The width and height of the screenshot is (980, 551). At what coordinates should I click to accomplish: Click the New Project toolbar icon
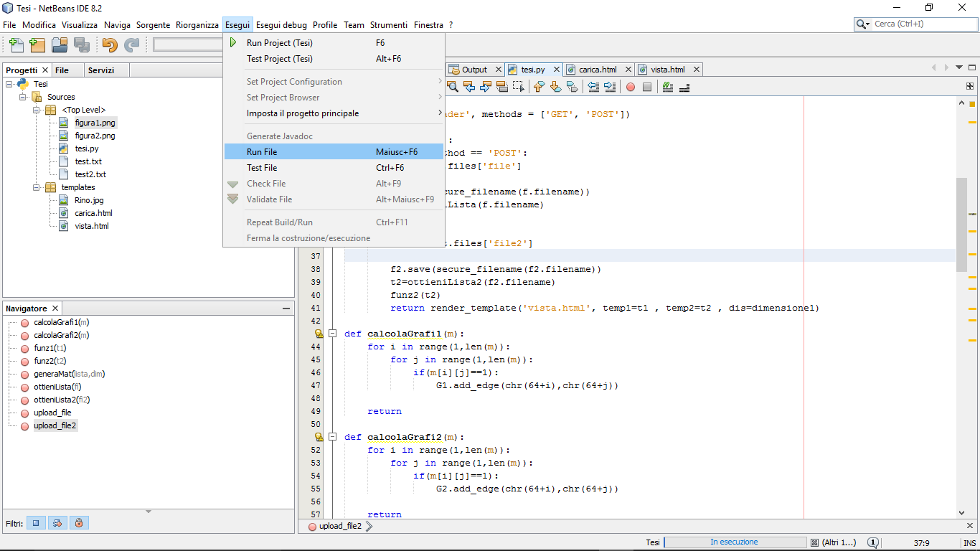pos(37,45)
